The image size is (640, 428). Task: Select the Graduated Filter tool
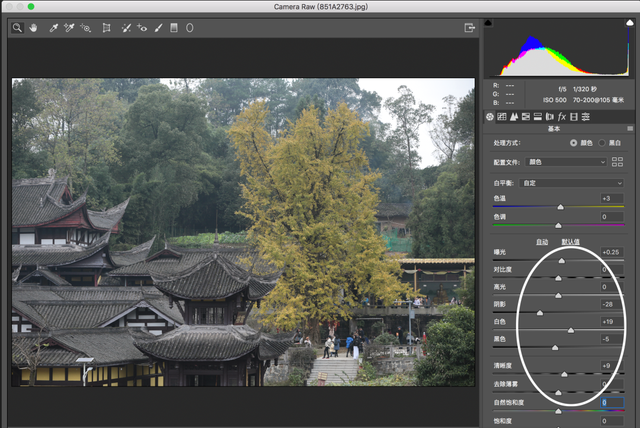pyautogui.click(x=174, y=28)
